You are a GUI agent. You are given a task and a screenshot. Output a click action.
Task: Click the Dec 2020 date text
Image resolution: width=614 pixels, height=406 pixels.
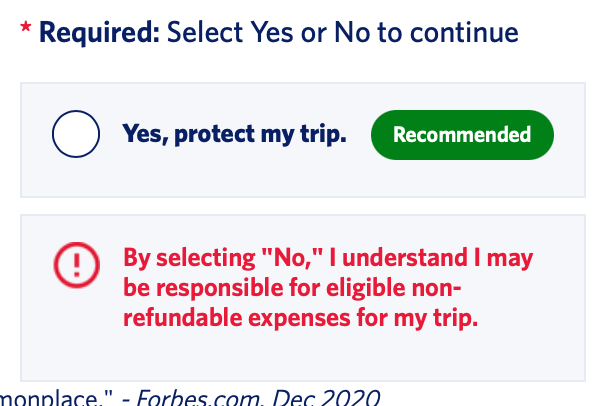pyautogui.click(x=326, y=397)
